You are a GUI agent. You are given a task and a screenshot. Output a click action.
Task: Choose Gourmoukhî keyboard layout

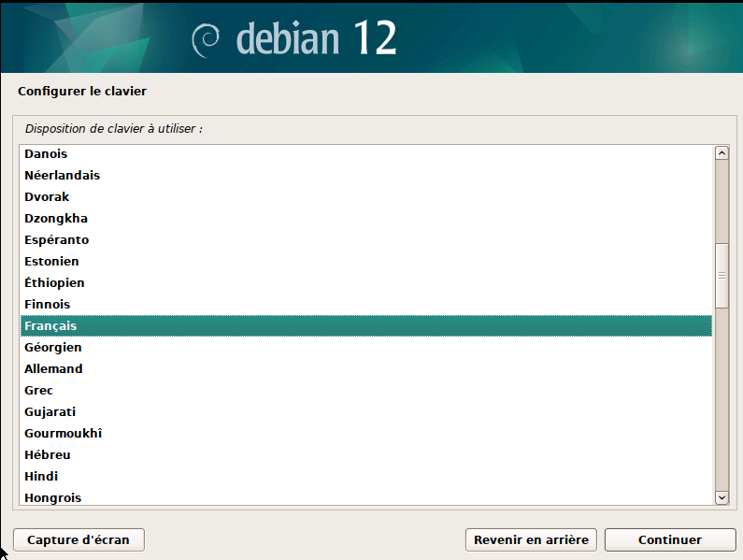pos(365,434)
